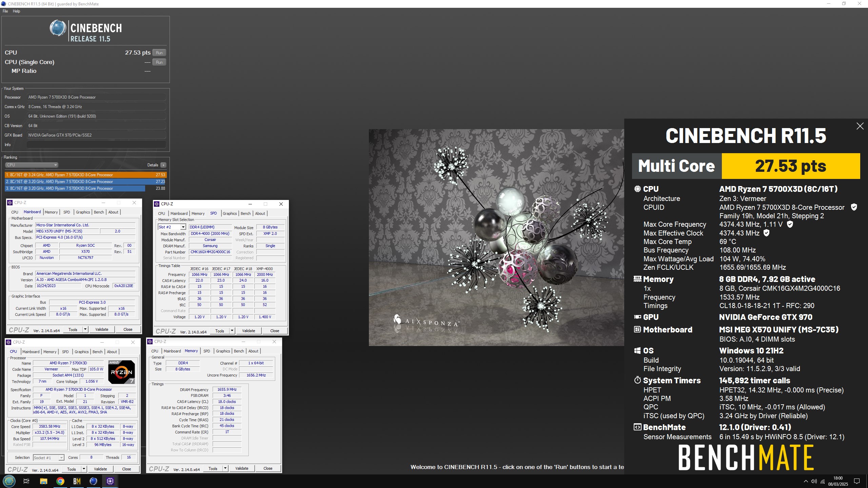Expand Tools dropdown arrow in Mainboard CPU-Z window
Viewport: 868px width, 488px height.
pyautogui.click(x=85, y=329)
